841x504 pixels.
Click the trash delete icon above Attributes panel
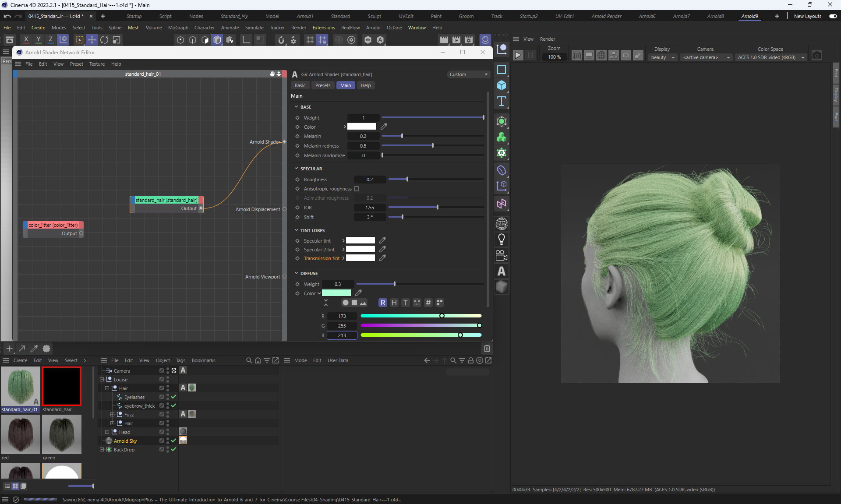tap(487, 349)
